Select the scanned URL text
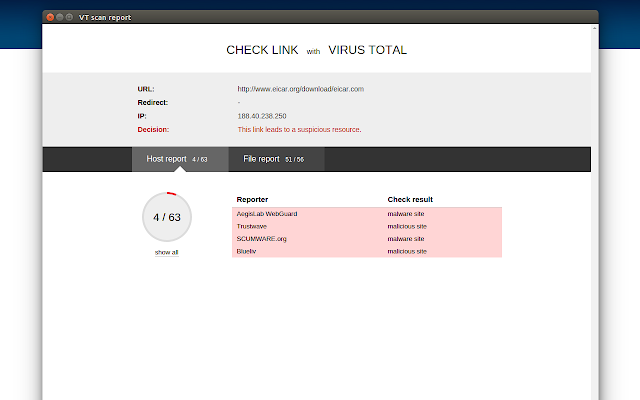 (x=300, y=89)
